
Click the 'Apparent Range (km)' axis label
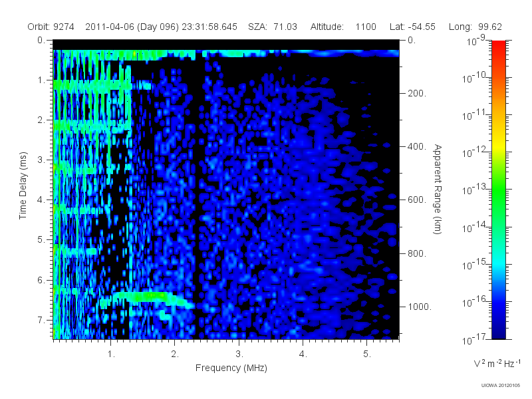tap(438, 189)
